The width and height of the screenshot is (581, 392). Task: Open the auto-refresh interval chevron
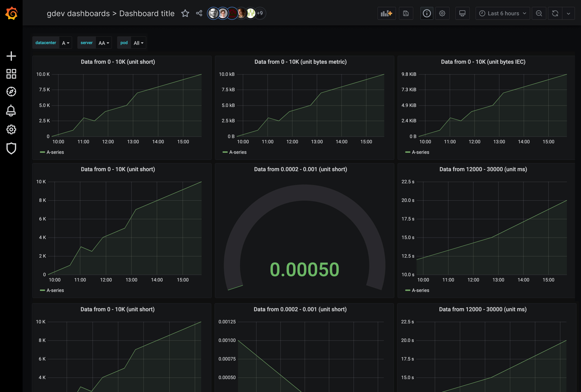pos(568,13)
